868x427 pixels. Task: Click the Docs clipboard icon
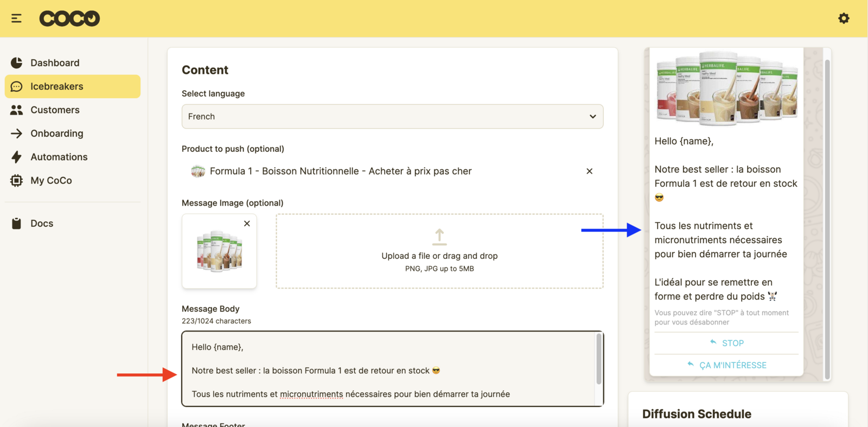coord(17,224)
